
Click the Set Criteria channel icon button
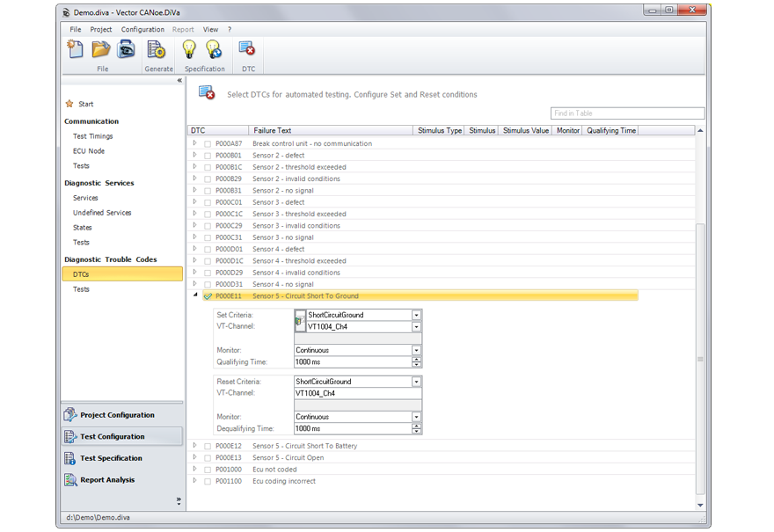click(300, 321)
